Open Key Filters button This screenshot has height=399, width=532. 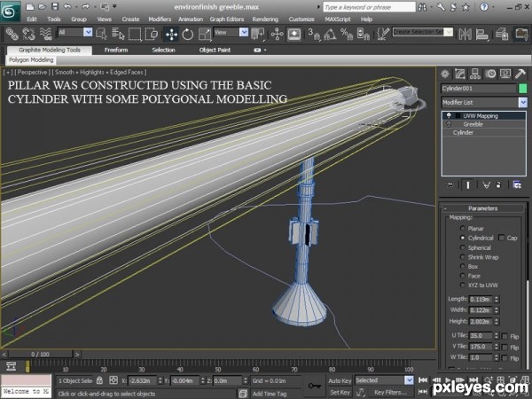[x=390, y=392]
